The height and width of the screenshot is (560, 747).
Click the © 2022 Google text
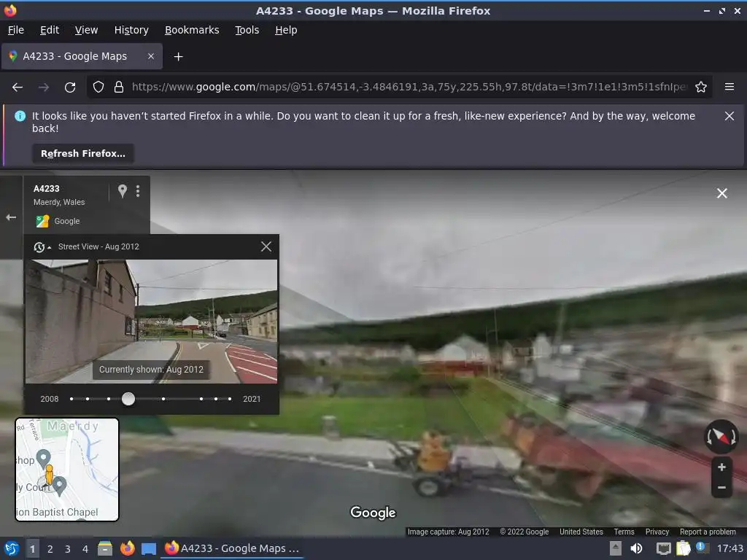[x=524, y=532]
